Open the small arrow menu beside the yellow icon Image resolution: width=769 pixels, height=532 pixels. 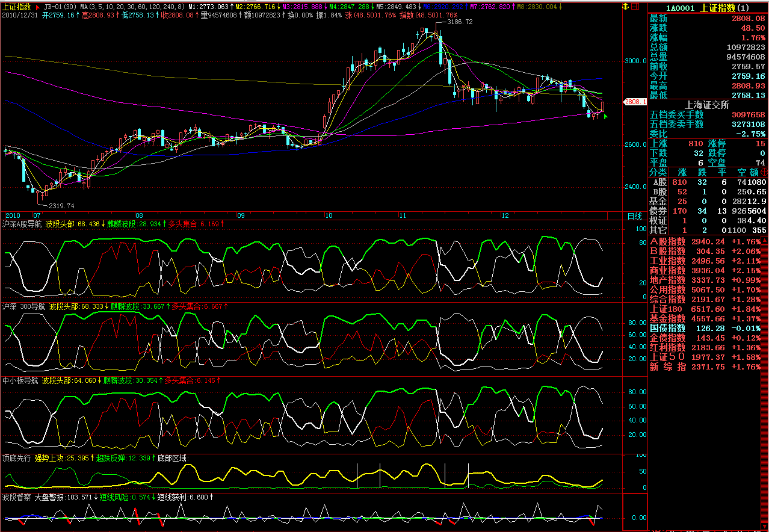[635, 7]
